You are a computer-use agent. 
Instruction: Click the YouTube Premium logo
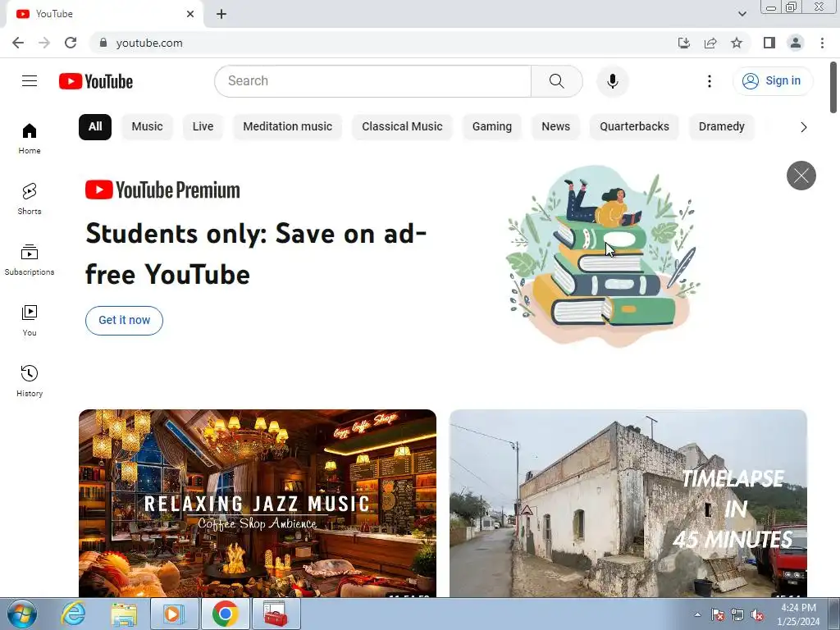[x=162, y=190]
